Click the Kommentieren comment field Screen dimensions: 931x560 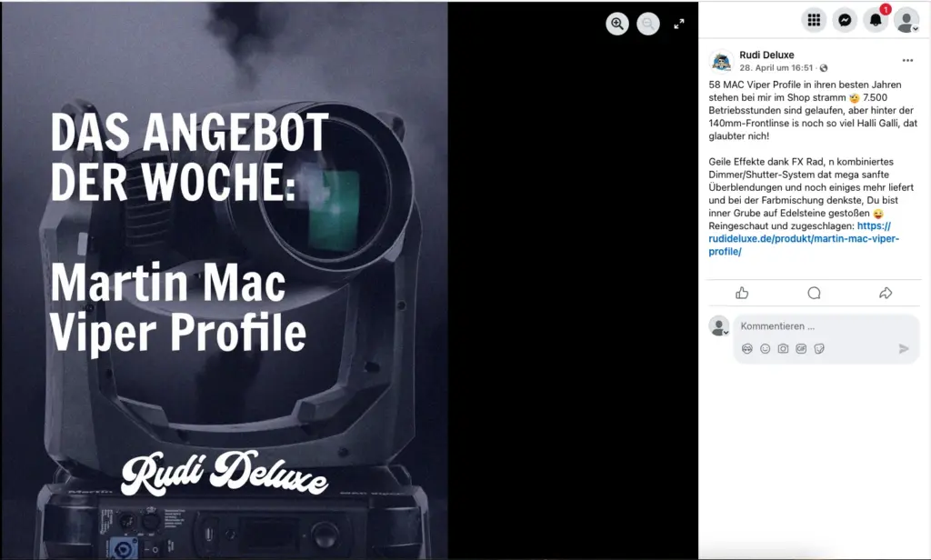coord(818,326)
